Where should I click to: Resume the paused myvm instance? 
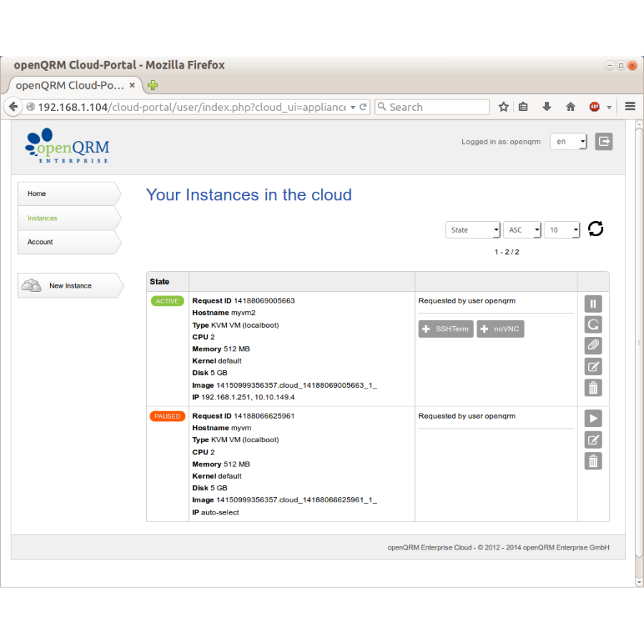(x=592, y=419)
